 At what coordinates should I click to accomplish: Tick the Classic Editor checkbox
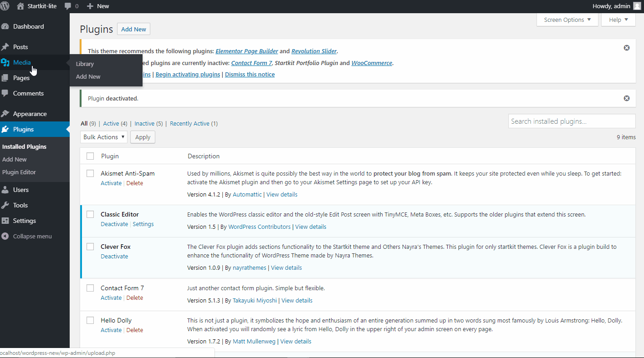tap(90, 214)
